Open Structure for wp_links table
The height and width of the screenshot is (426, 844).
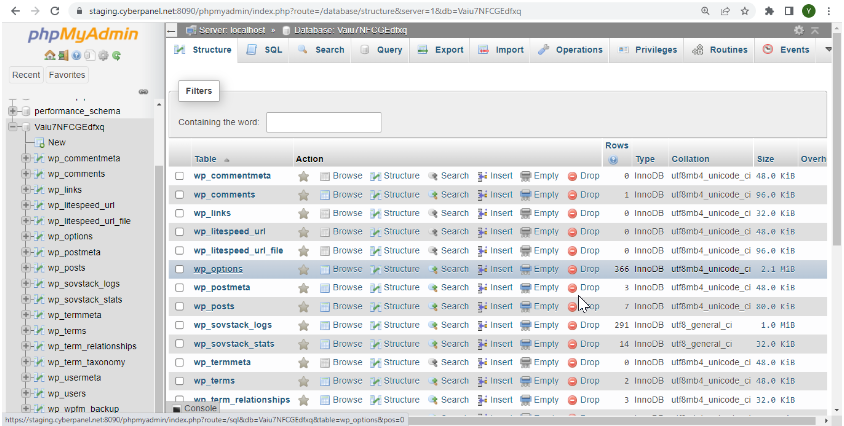coord(395,213)
